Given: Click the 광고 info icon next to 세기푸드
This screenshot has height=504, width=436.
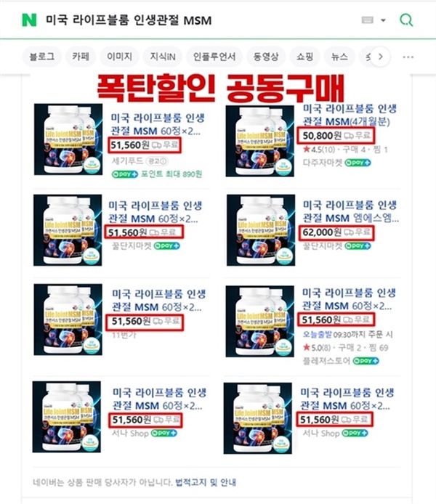Looking at the screenshot, I should 156,161.
